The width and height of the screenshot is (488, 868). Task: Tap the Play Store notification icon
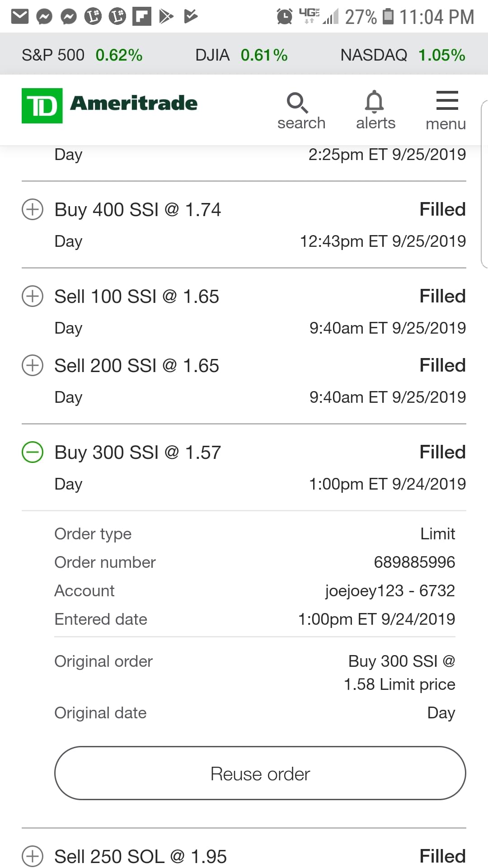pos(166,17)
